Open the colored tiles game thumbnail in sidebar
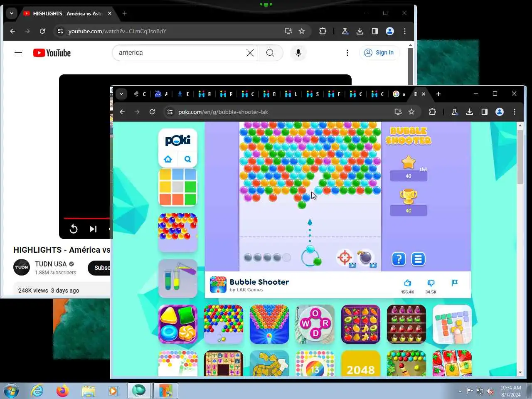532x399 pixels. pyautogui.click(x=178, y=187)
